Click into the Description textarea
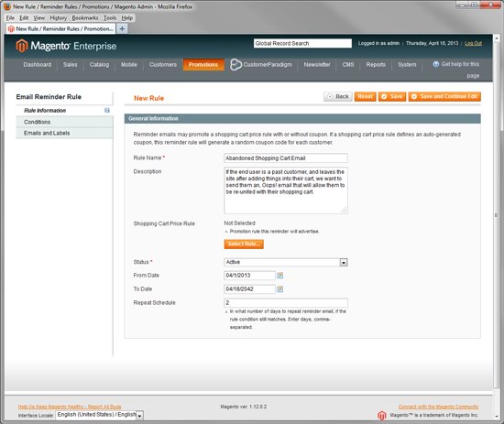The image size is (504, 424). pos(286,190)
